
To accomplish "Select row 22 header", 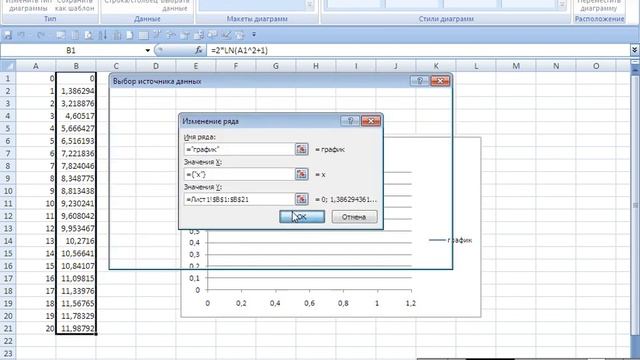I will tap(8, 341).
